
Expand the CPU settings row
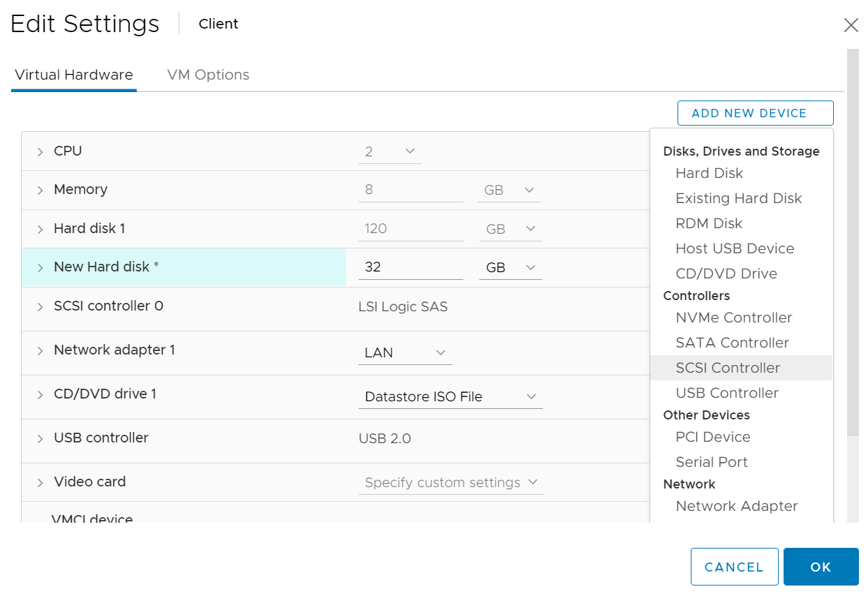coord(40,151)
